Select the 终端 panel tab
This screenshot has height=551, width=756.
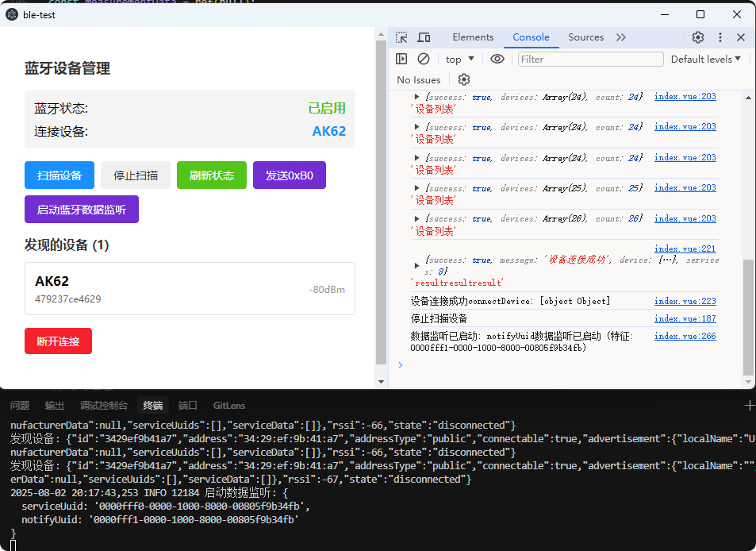pyautogui.click(x=153, y=405)
